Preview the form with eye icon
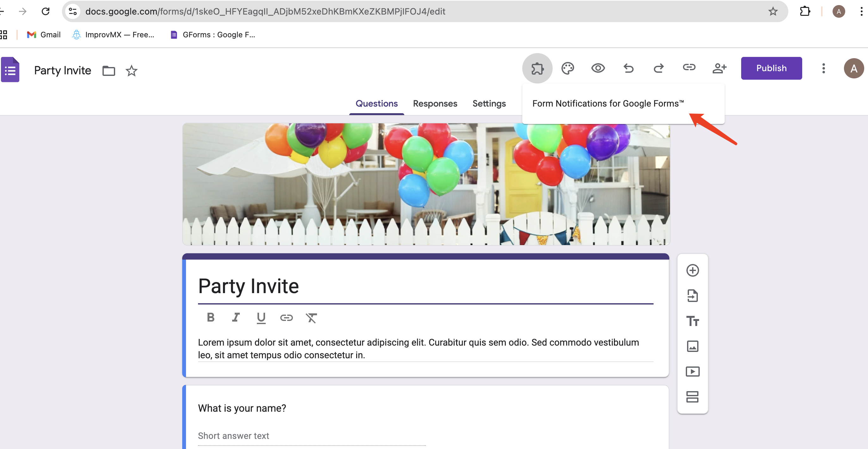 click(598, 68)
